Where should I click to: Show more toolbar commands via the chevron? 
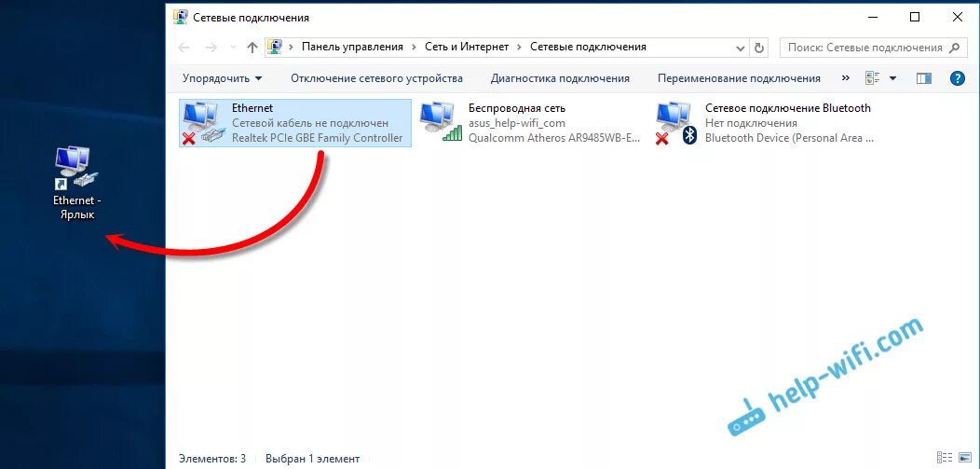846,78
